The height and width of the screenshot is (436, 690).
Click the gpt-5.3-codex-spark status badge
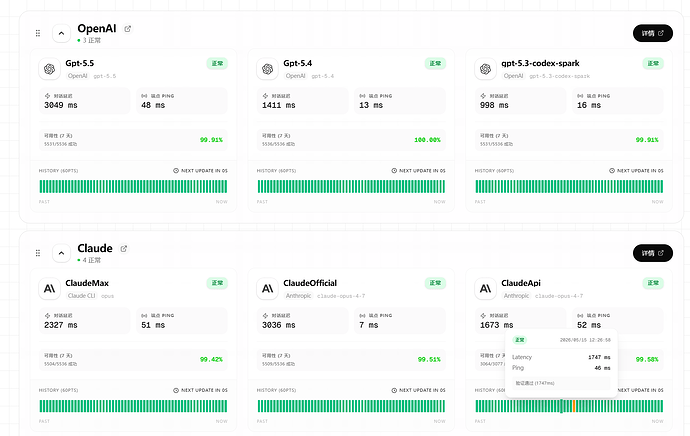653,63
